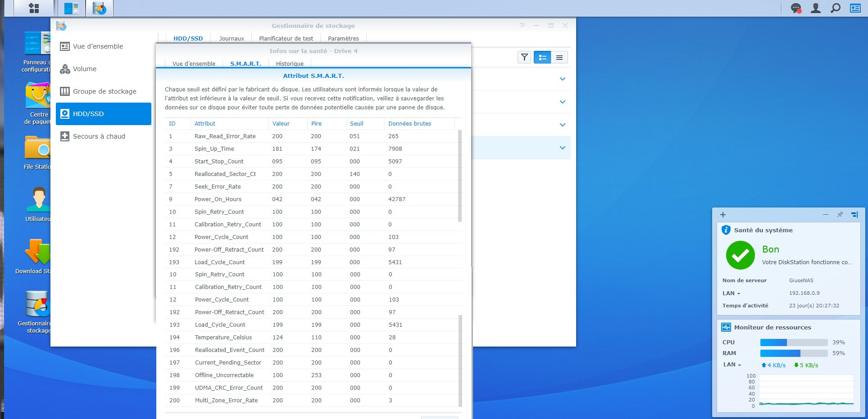Click the Moniteur de ressources pulse icon
This screenshot has height=419, width=868.
(726, 327)
